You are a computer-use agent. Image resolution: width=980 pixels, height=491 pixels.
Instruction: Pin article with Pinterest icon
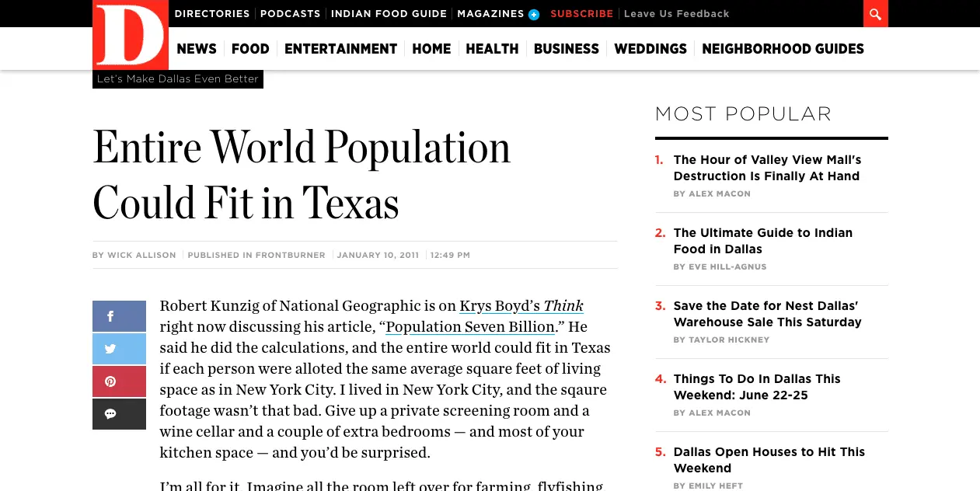119,381
